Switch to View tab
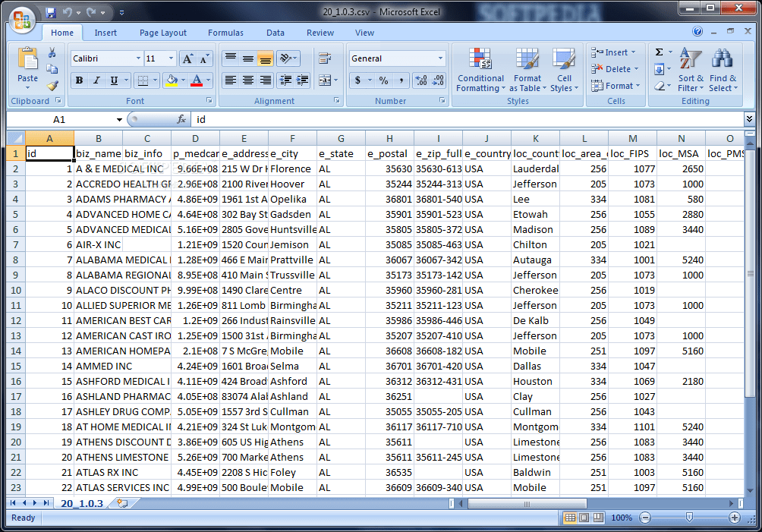The image size is (762, 532). click(x=364, y=33)
